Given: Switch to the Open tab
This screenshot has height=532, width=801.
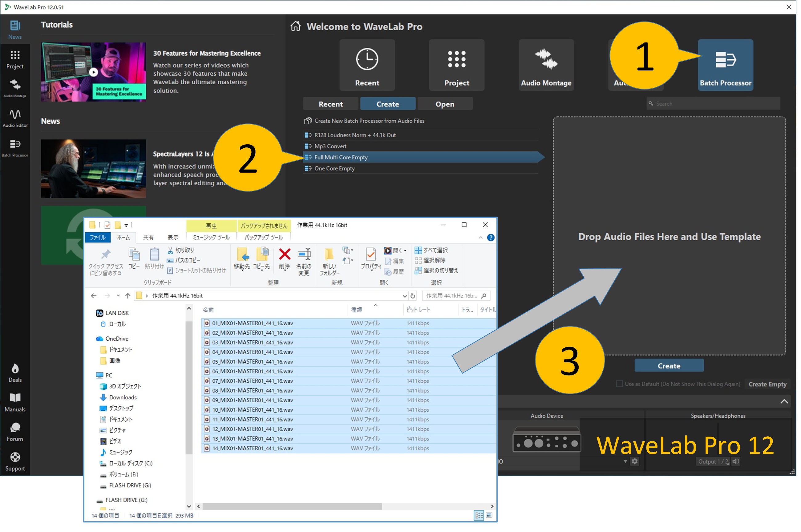Looking at the screenshot, I should (x=444, y=104).
